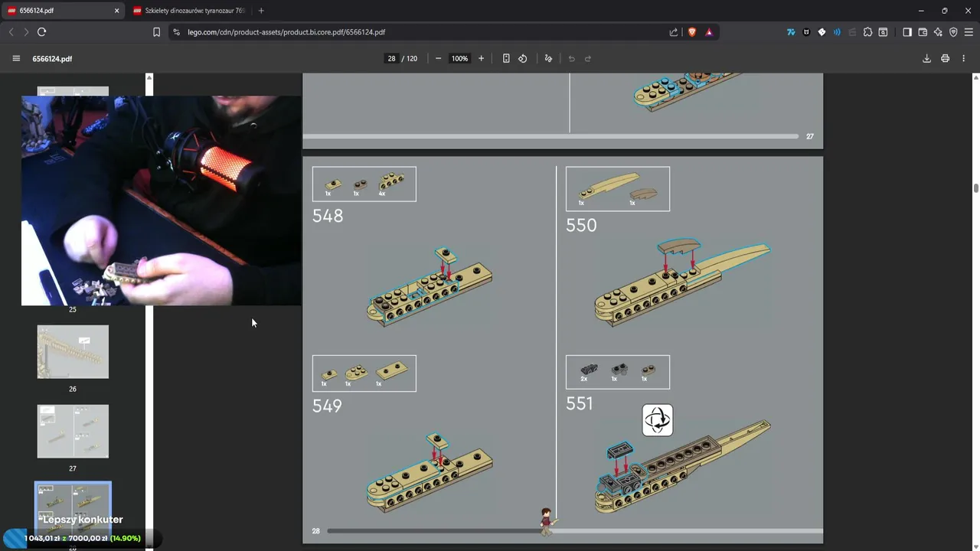Image resolution: width=980 pixels, height=551 pixels.
Task: Reload the current page
Action: pyautogui.click(x=42, y=32)
